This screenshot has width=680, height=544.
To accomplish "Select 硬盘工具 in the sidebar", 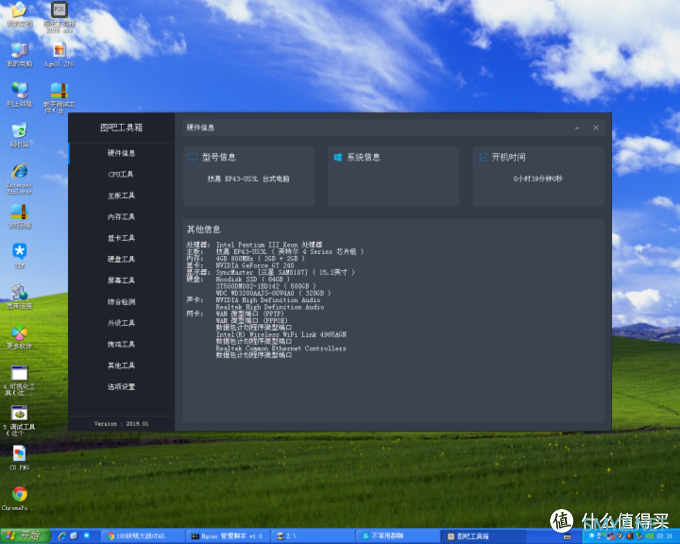I will coord(121,259).
